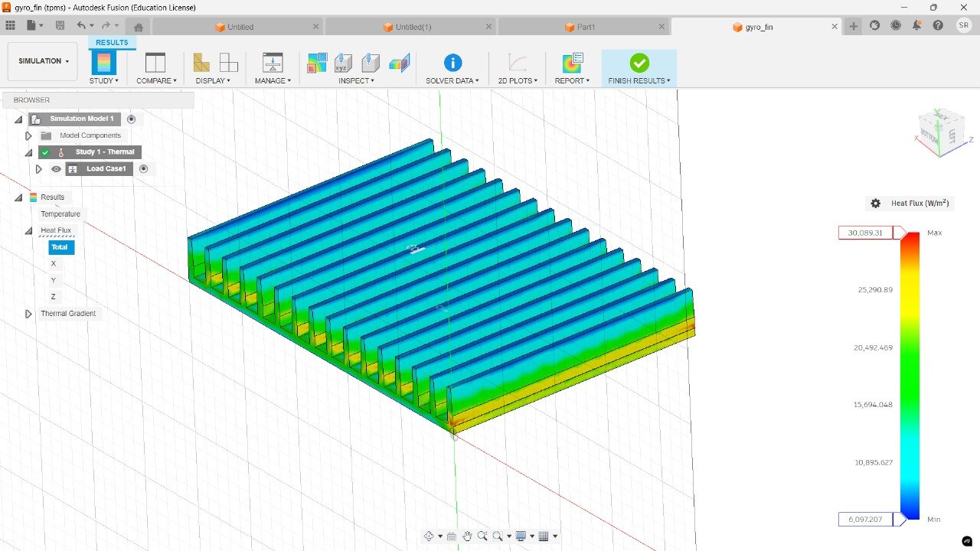
Task: Click the Show Min/Max inspect icon
Action: (317, 63)
